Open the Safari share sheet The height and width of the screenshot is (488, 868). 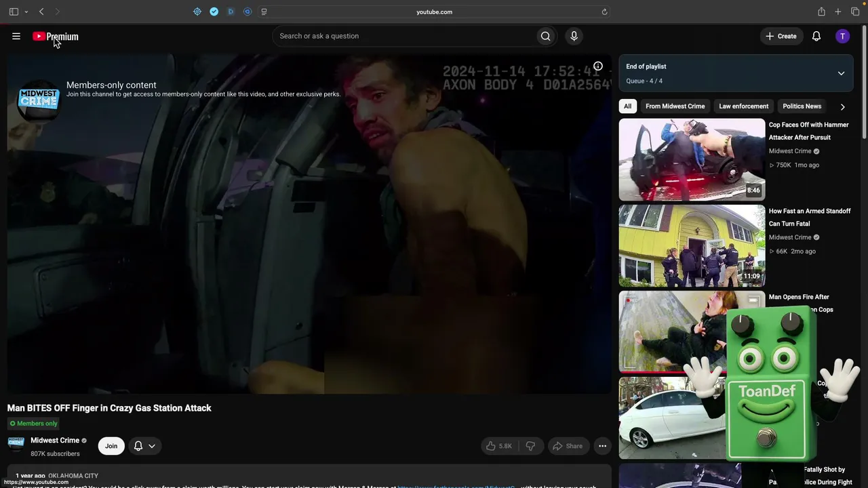pos(821,12)
